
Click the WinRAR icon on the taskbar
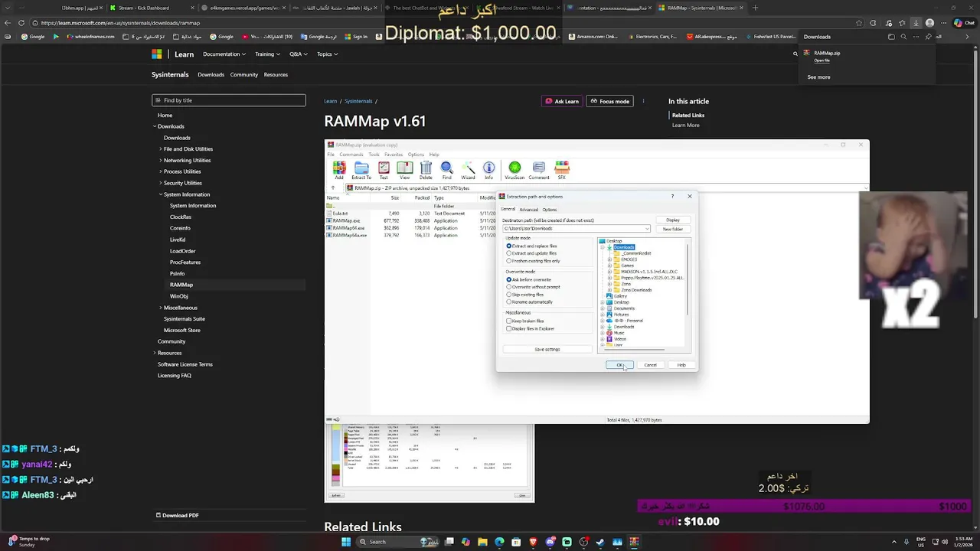tap(633, 542)
